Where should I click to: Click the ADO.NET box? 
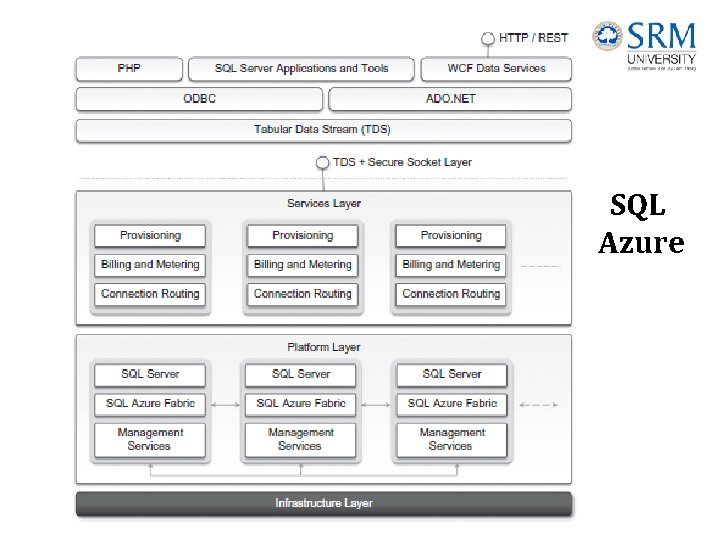tap(450, 99)
